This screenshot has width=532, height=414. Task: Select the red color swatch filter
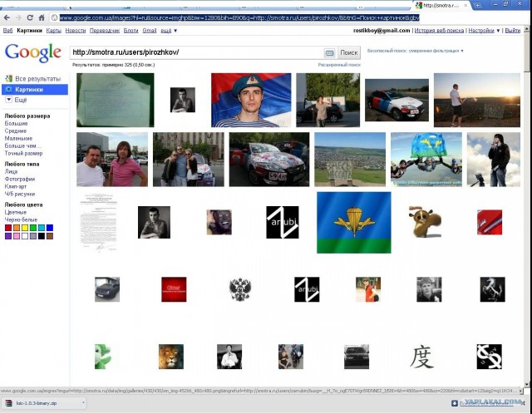click(x=8, y=228)
